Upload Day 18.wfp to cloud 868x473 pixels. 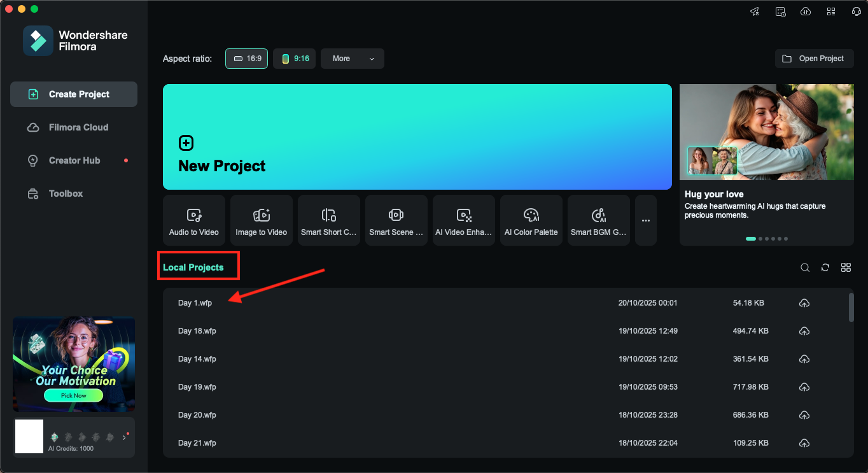804,330
